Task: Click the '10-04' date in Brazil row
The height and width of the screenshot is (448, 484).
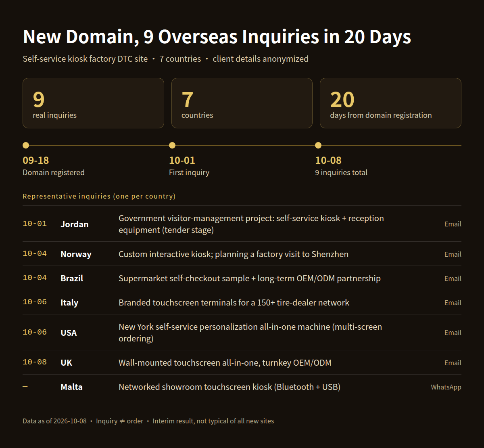Action: (x=35, y=278)
